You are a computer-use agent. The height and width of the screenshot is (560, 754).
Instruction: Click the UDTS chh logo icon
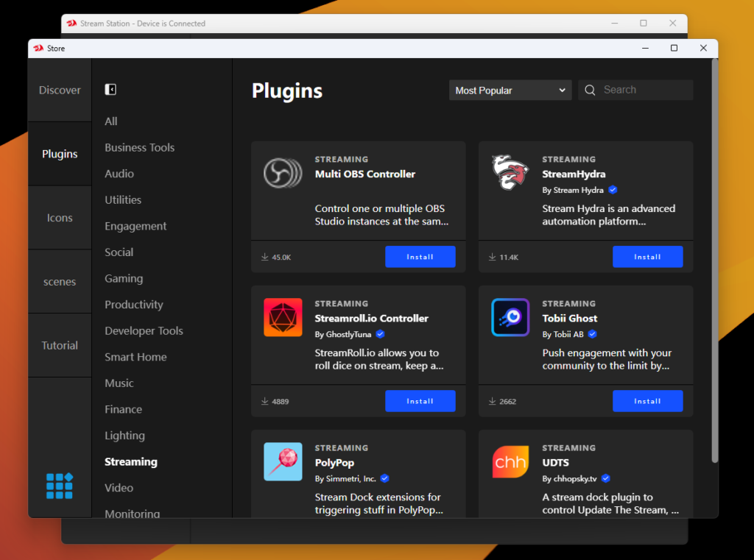click(510, 461)
